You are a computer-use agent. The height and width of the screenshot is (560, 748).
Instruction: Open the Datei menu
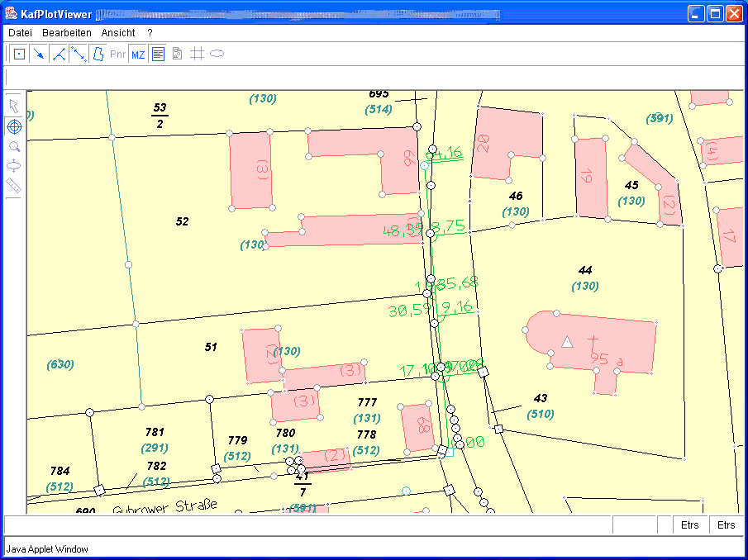pyautogui.click(x=21, y=32)
